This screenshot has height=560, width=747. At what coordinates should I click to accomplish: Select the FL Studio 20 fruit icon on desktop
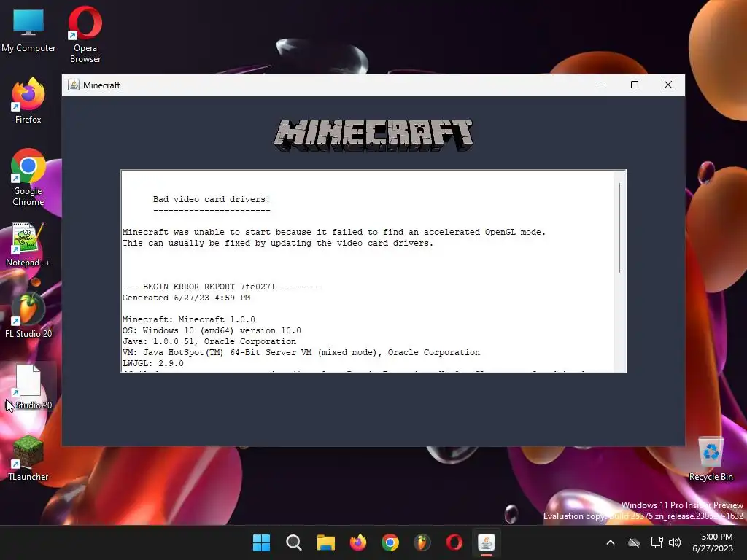pos(28,315)
